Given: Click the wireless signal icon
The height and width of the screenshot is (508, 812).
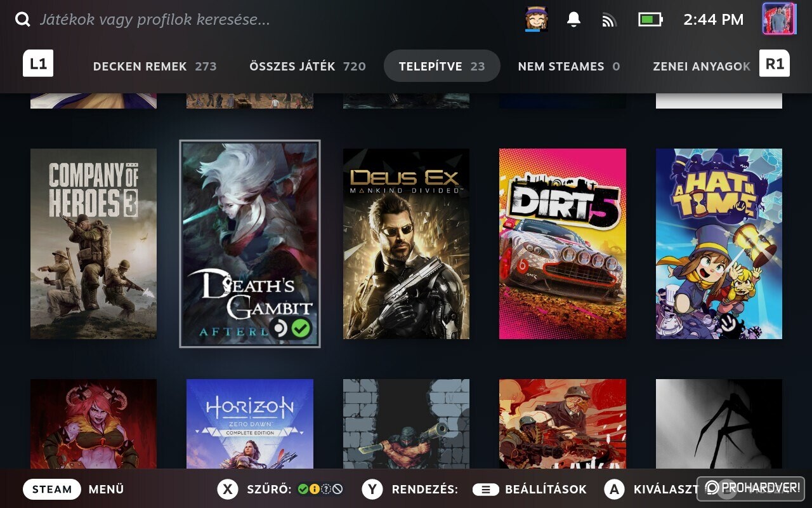Looking at the screenshot, I should [609, 20].
